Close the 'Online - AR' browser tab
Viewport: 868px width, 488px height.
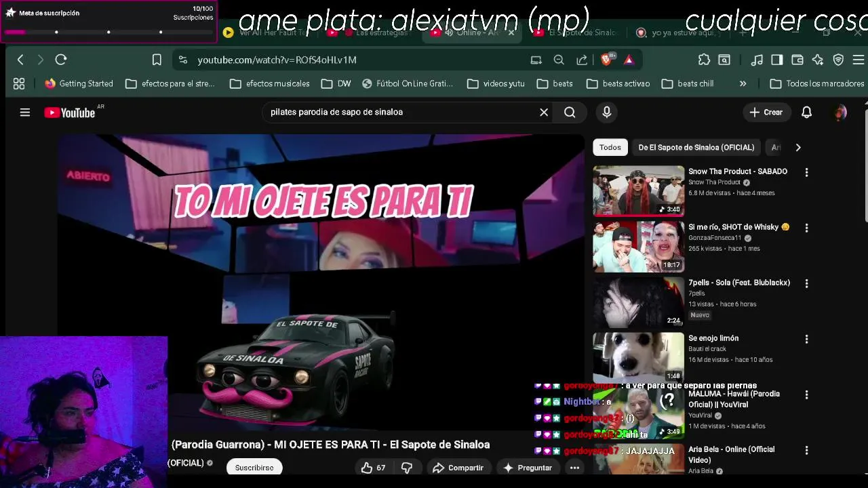pyautogui.click(x=511, y=32)
